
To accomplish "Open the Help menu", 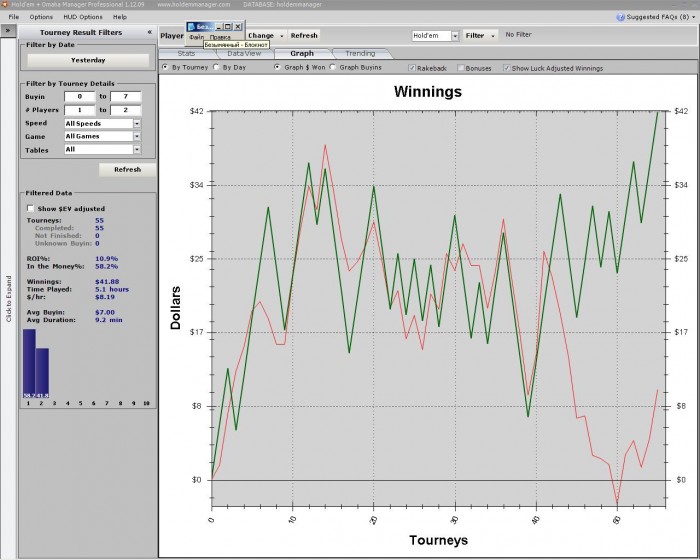I will click(x=120, y=17).
